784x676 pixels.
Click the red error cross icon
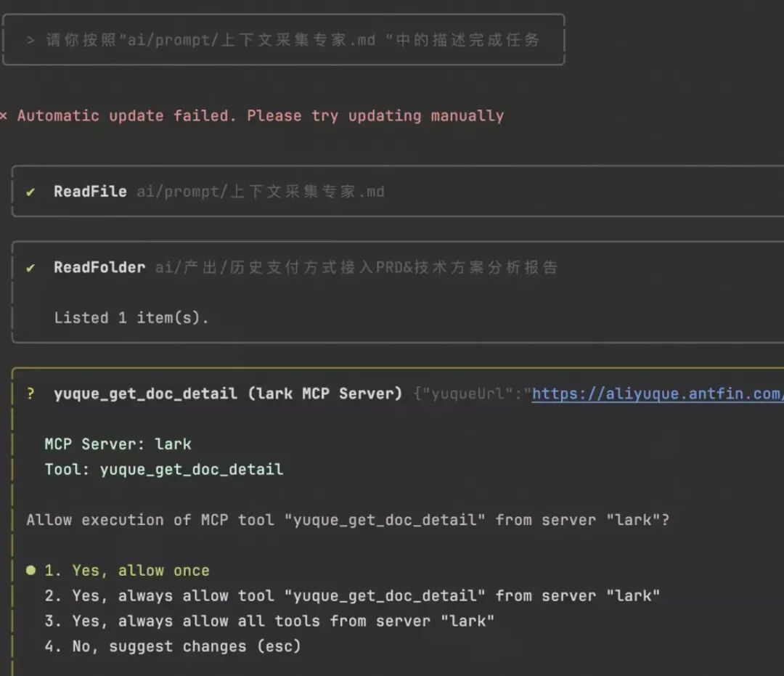pos(4,116)
